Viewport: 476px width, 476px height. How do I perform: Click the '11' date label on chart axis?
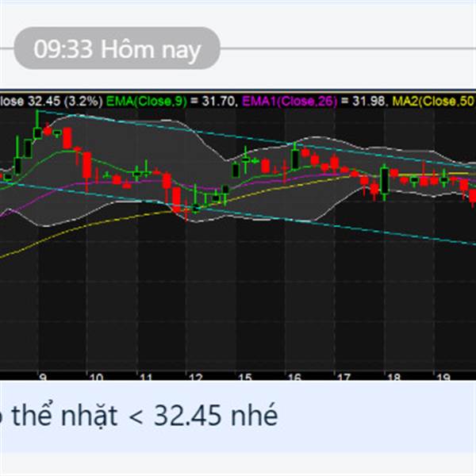146,376
